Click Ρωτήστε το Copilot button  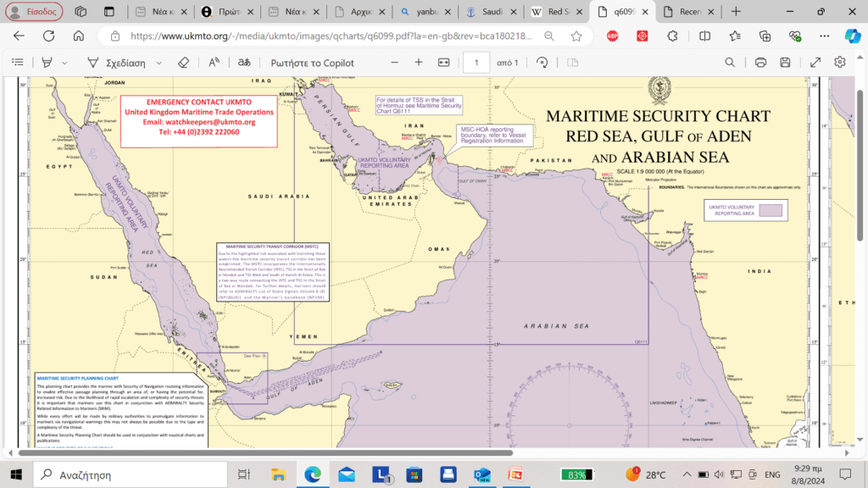[312, 63]
